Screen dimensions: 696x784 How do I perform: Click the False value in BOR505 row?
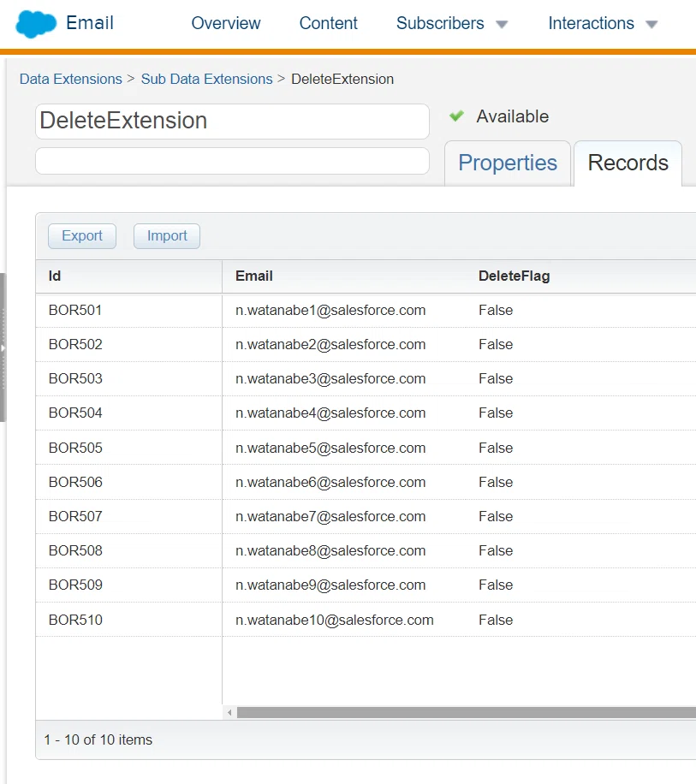[496, 448]
